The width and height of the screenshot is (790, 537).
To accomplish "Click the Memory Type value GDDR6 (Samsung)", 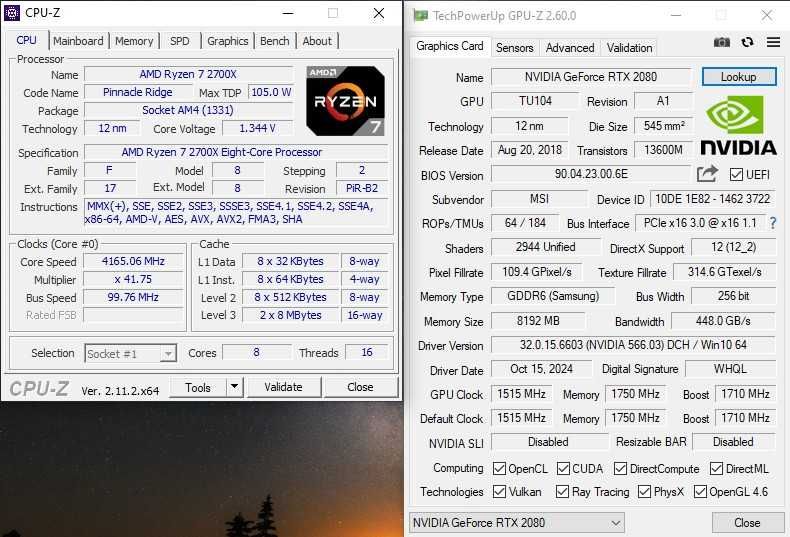I will 553,296.
